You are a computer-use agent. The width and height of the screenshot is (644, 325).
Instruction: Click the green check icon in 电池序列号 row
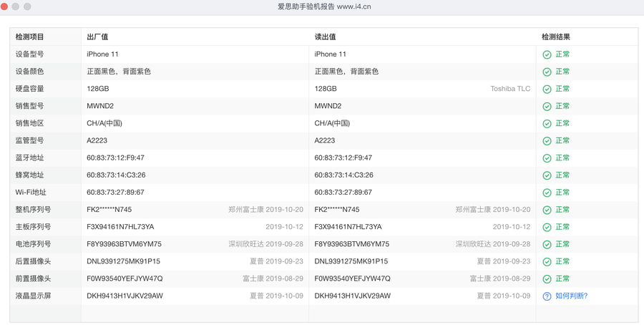547,245
